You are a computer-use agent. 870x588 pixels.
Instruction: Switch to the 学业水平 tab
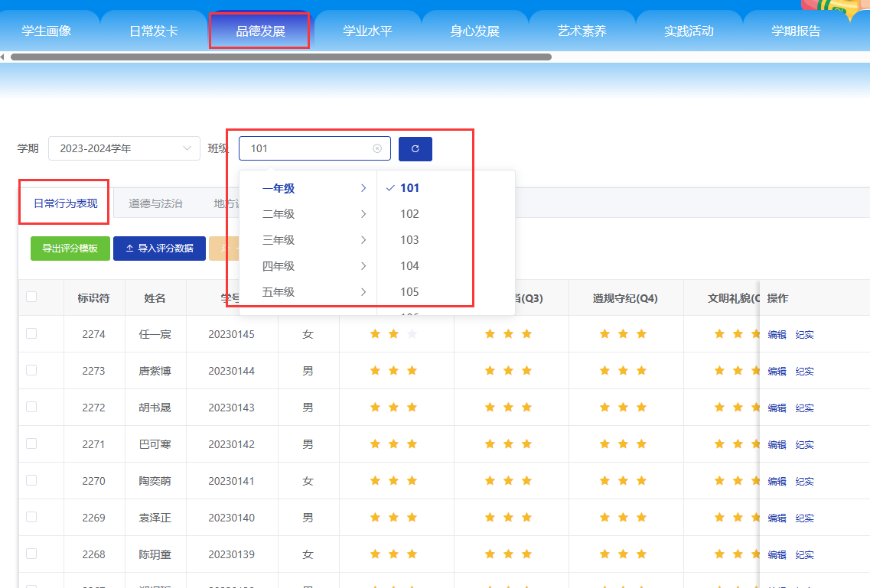click(367, 31)
